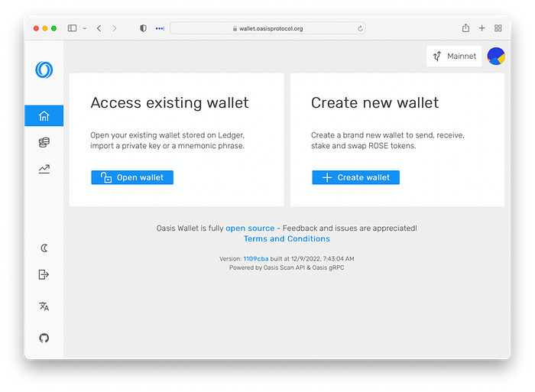Viewport: 535px width, 392px height.
Task: Expand the sidebar dropdown chevron in Safari
Action: pyautogui.click(x=85, y=29)
